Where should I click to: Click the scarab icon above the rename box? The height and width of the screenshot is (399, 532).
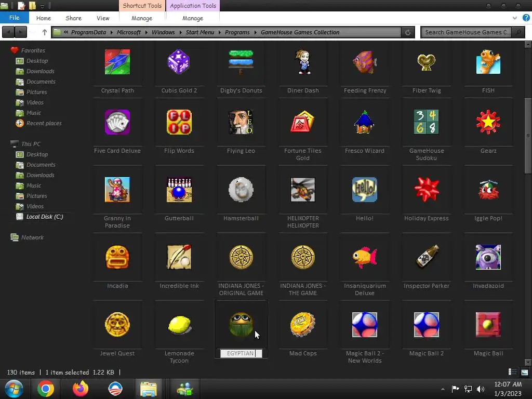(241, 325)
